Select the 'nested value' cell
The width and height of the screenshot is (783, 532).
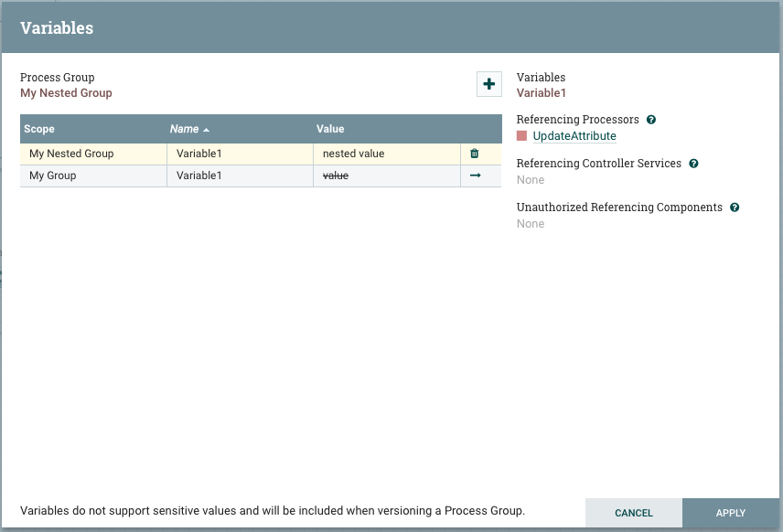coord(387,154)
